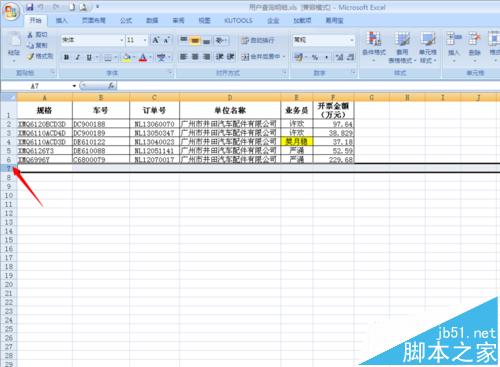Click the Wrap Text button
This screenshot has width=500, height=367.
coord(258,40)
